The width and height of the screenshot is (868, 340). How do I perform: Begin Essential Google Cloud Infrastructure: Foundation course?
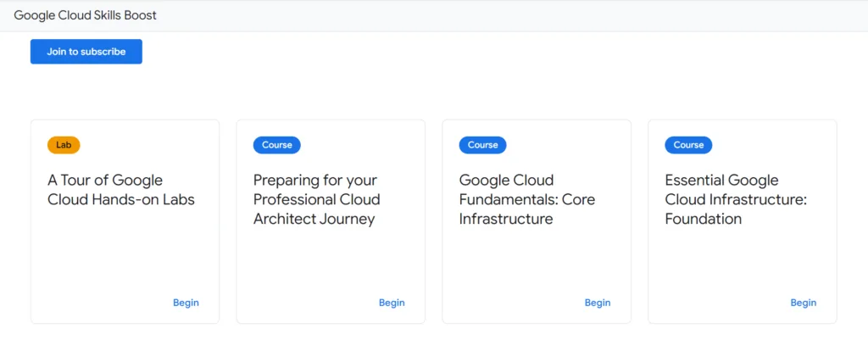[804, 303]
